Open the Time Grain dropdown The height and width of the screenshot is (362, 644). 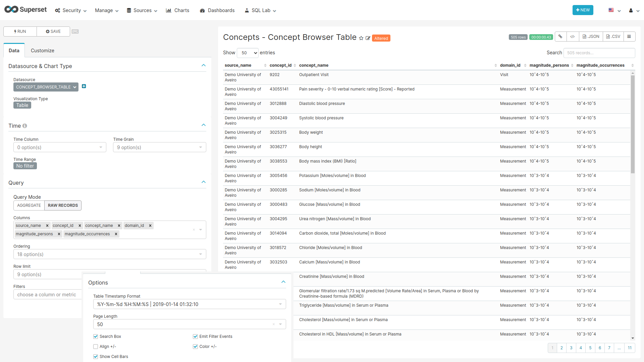coord(160,147)
